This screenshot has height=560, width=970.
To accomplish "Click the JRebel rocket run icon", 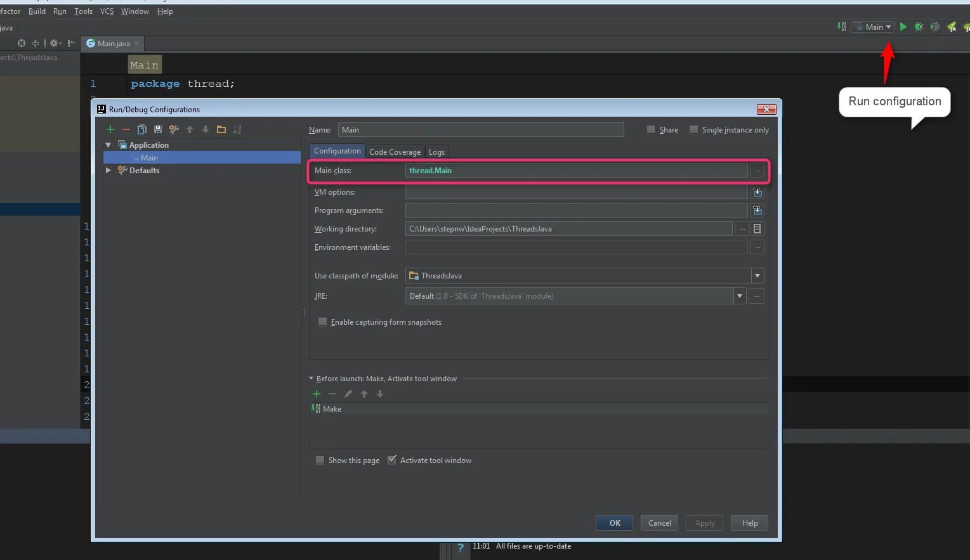I will (952, 27).
